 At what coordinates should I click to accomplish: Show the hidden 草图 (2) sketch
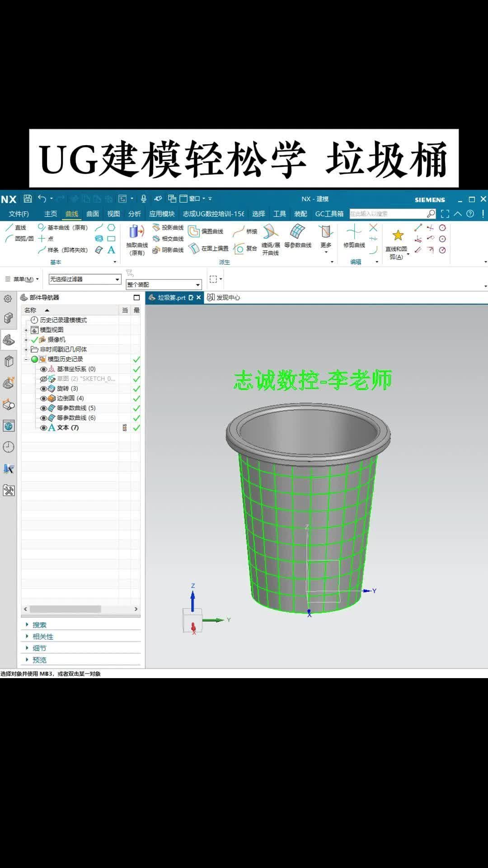[x=43, y=379]
